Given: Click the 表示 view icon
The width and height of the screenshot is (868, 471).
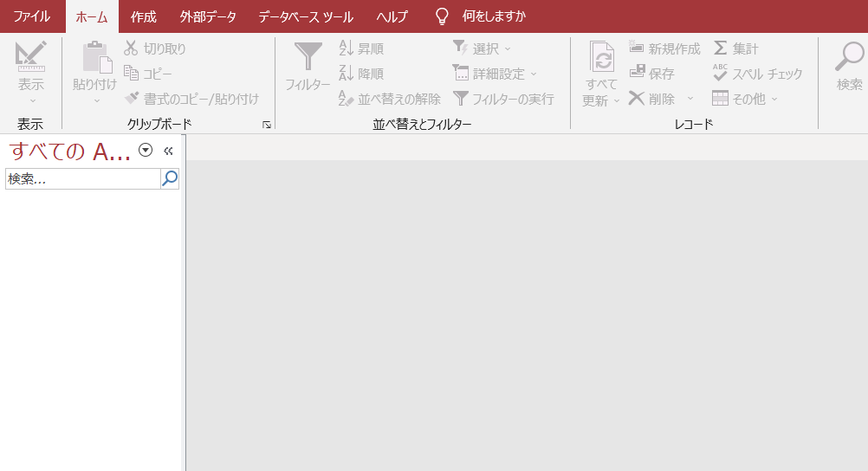Looking at the screenshot, I should click(30, 56).
